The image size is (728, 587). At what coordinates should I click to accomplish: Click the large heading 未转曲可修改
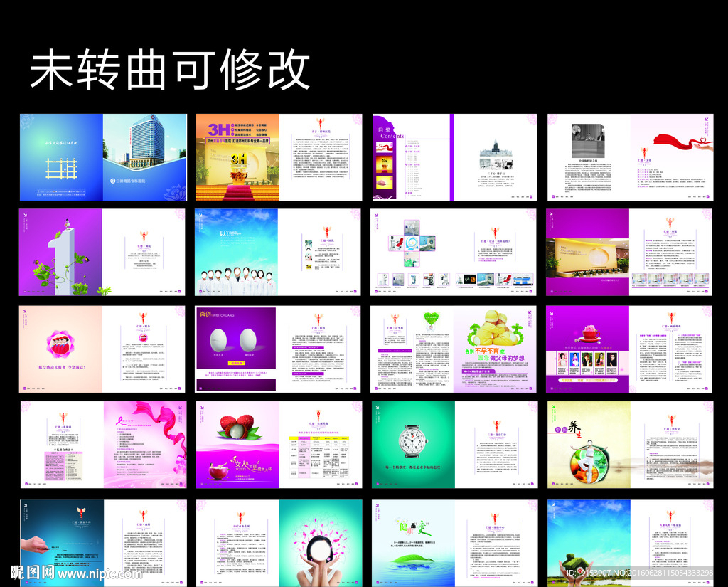click(x=170, y=70)
